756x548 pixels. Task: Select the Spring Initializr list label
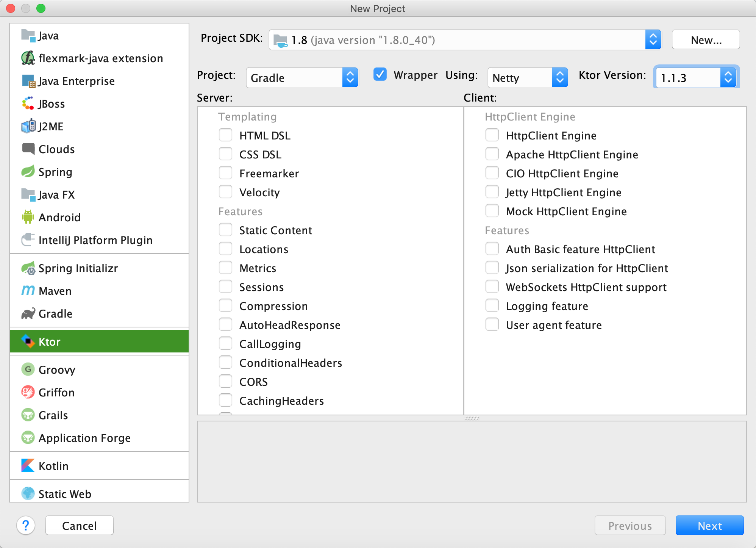click(78, 268)
